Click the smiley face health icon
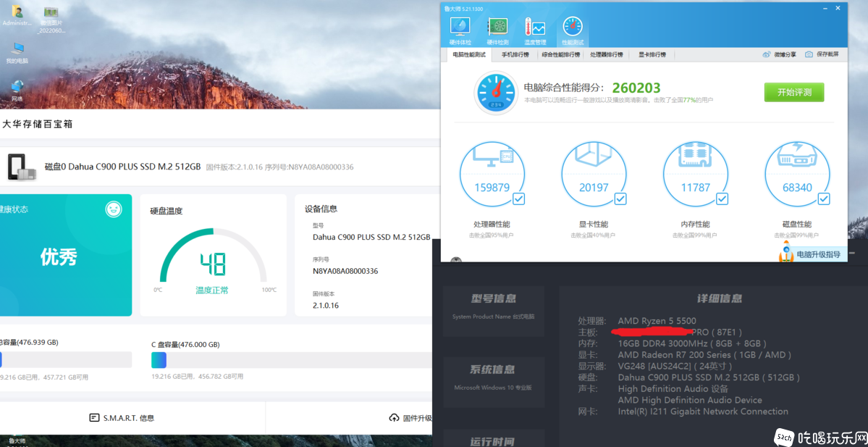This screenshot has width=868, height=447. point(114,209)
